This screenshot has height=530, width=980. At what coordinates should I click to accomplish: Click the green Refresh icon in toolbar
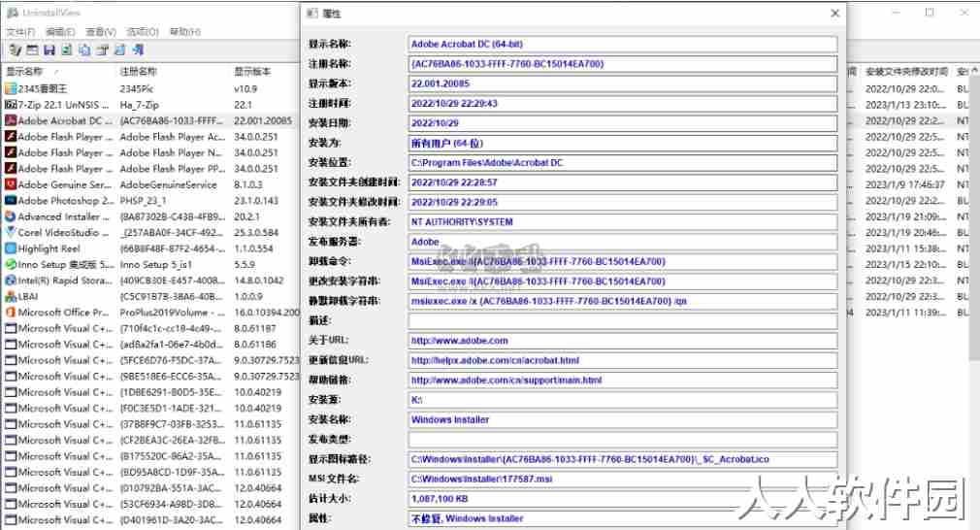click(67, 50)
